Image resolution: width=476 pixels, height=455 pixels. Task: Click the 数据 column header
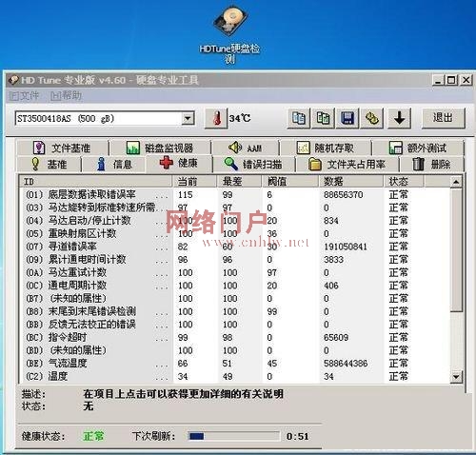(x=351, y=182)
